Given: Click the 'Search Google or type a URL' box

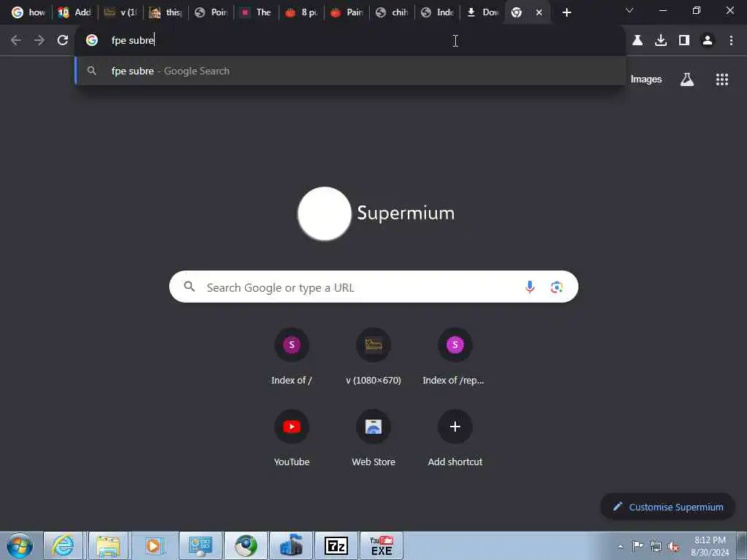Looking at the screenshot, I should pos(373,287).
